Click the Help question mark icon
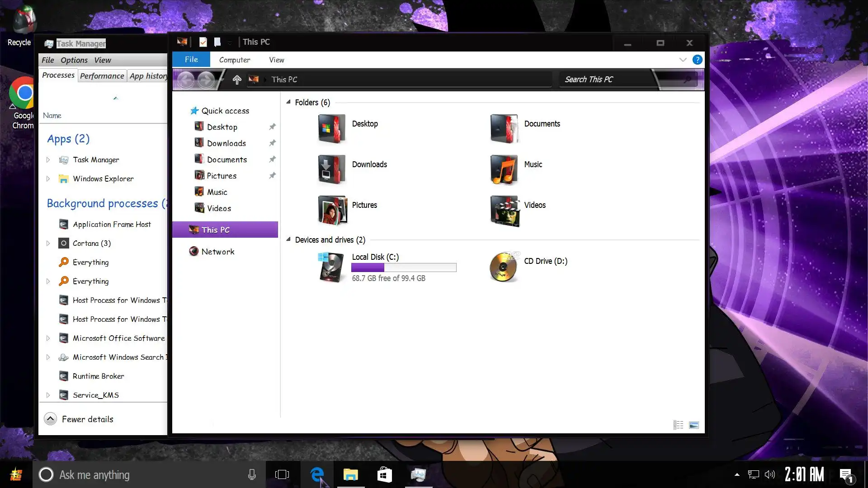 pyautogui.click(x=697, y=60)
